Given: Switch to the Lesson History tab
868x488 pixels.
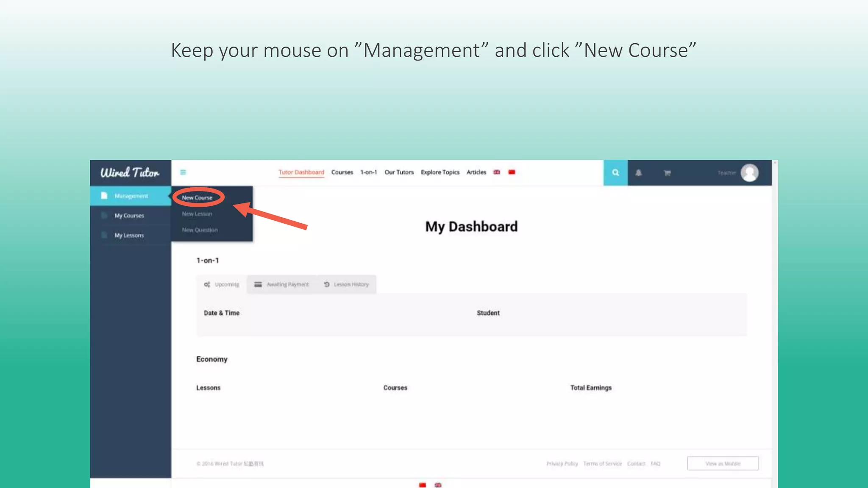Looking at the screenshot, I should point(346,284).
